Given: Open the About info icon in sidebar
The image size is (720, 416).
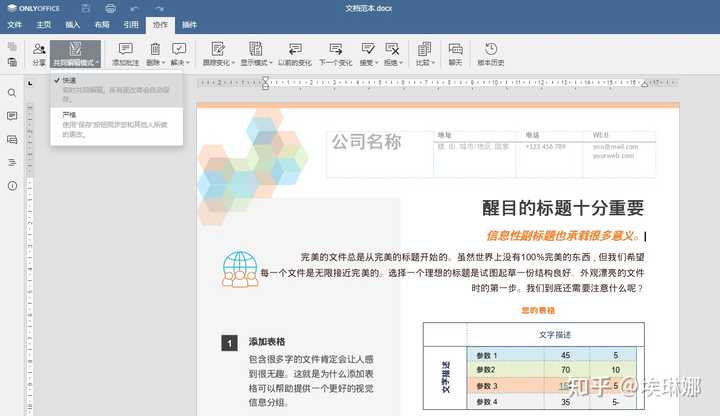Looking at the screenshot, I should 12,186.
